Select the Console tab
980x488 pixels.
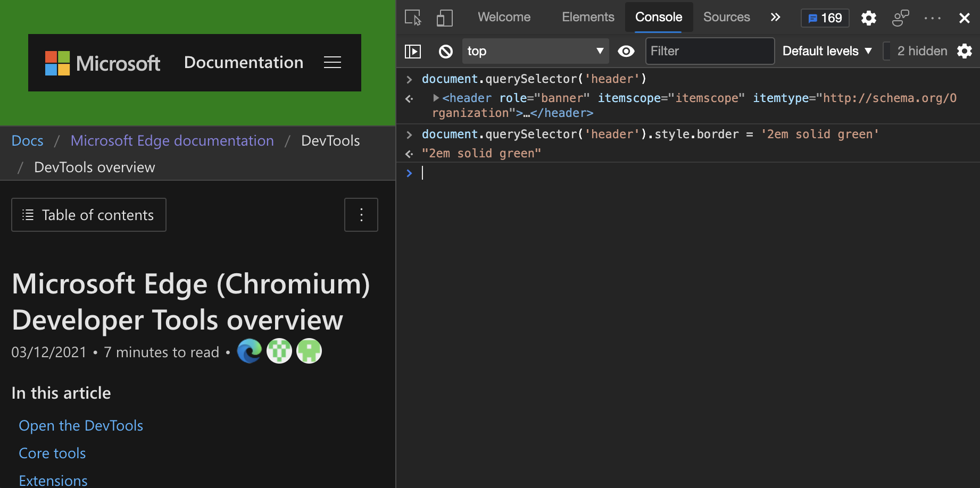(x=659, y=17)
